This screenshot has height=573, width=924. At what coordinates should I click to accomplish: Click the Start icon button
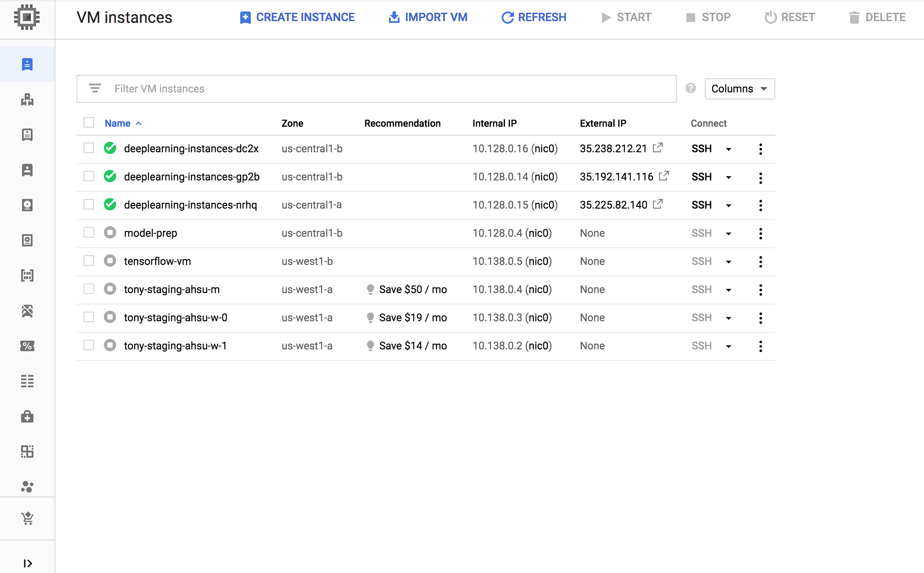click(604, 18)
